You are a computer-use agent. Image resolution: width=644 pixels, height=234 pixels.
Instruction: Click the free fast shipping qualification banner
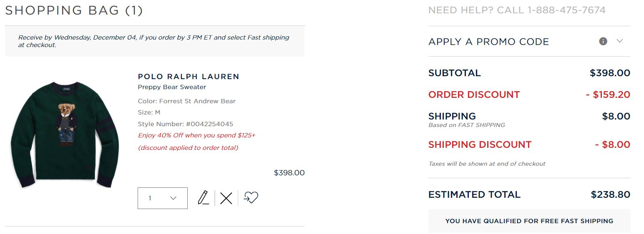[x=529, y=221]
